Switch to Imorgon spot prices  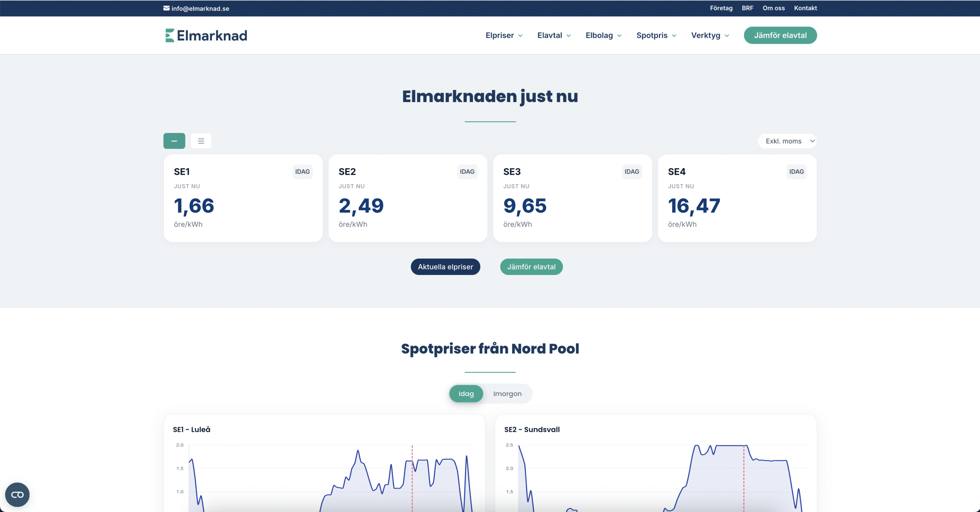point(507,393)
